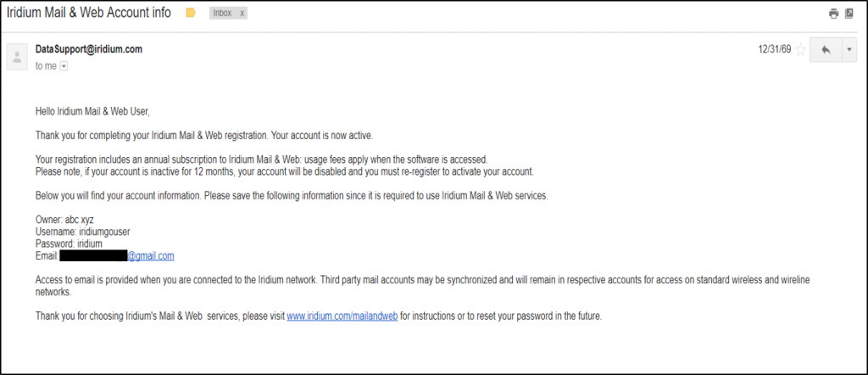Viewport: 868px width, 375px height.
Task: Star this email message
Action: [x=800, y=49]
